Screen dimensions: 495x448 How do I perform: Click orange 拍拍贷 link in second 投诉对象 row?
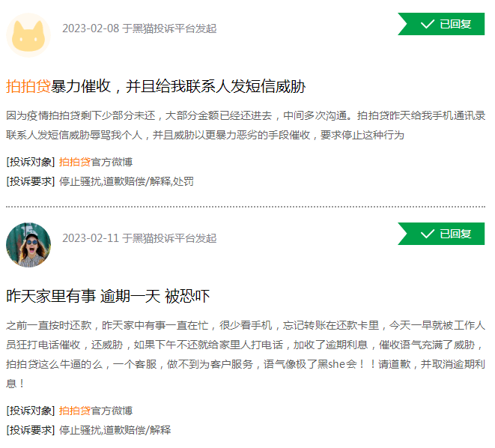[75, 411]
